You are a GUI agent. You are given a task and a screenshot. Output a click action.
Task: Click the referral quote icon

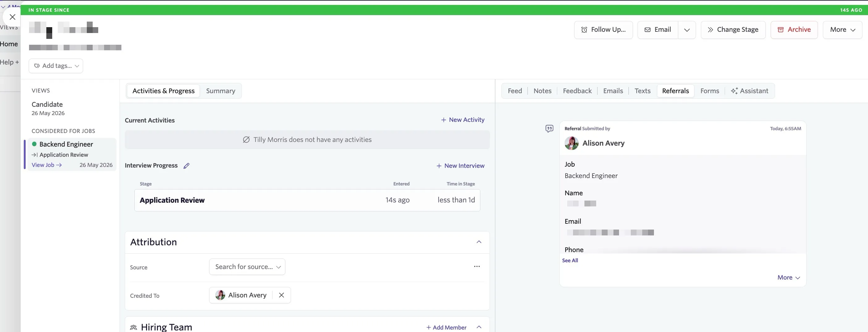click(x=549, y=129)
